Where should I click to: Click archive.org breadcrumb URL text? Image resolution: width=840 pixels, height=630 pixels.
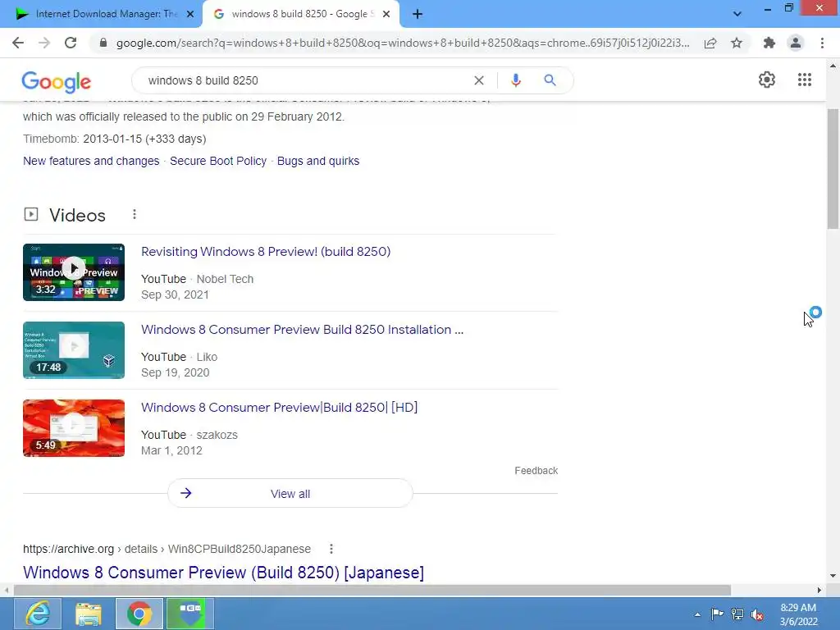click(x=167, y=549)
